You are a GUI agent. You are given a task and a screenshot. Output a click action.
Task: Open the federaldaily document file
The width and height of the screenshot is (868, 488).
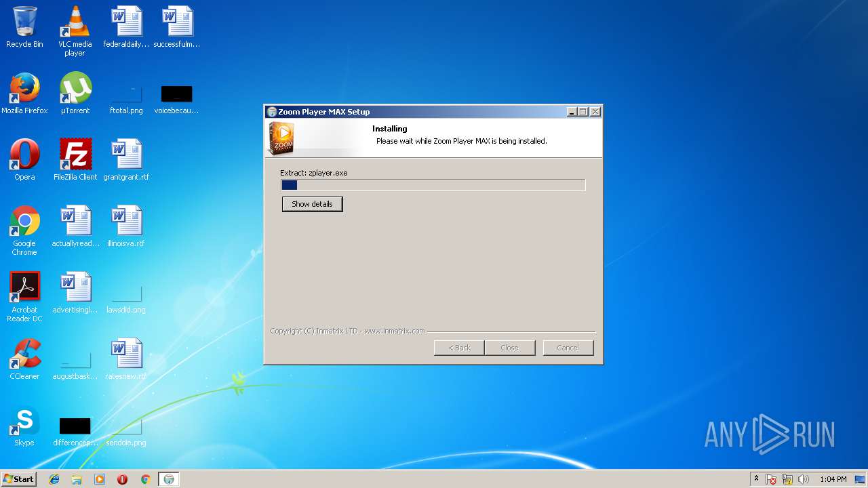tap(126, 28)
